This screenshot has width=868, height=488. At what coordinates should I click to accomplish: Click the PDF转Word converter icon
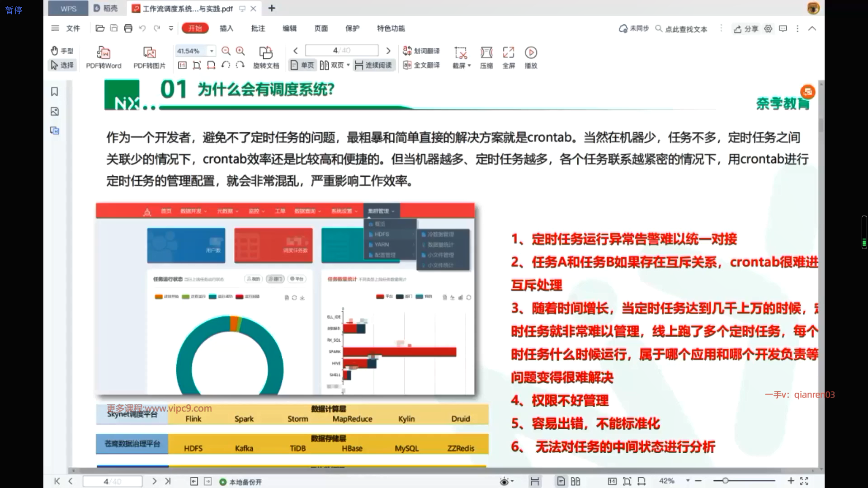click(x=104, y=53)
